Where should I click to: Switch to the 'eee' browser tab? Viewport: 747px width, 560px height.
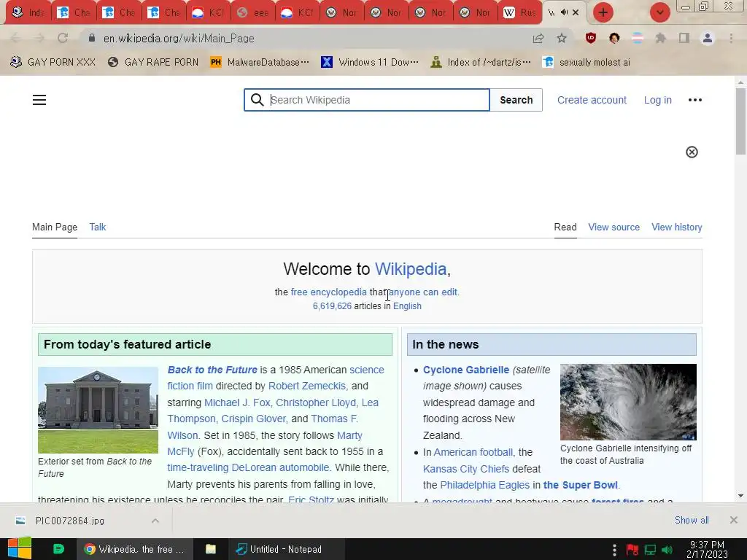coord(253,12)
